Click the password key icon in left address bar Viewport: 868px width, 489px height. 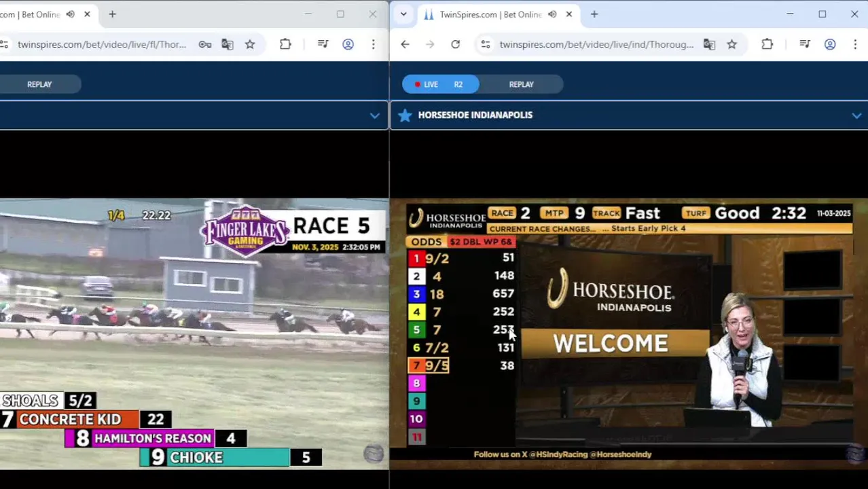point(204,45)
